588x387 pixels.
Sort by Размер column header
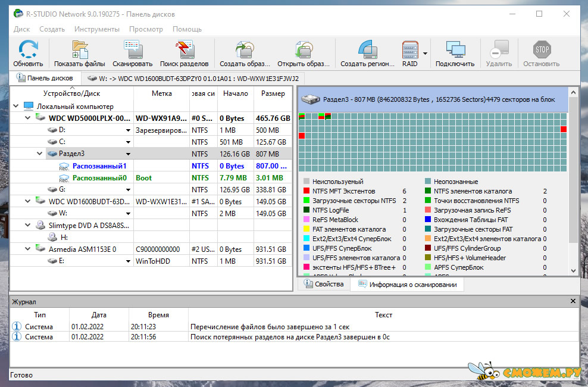273,93
